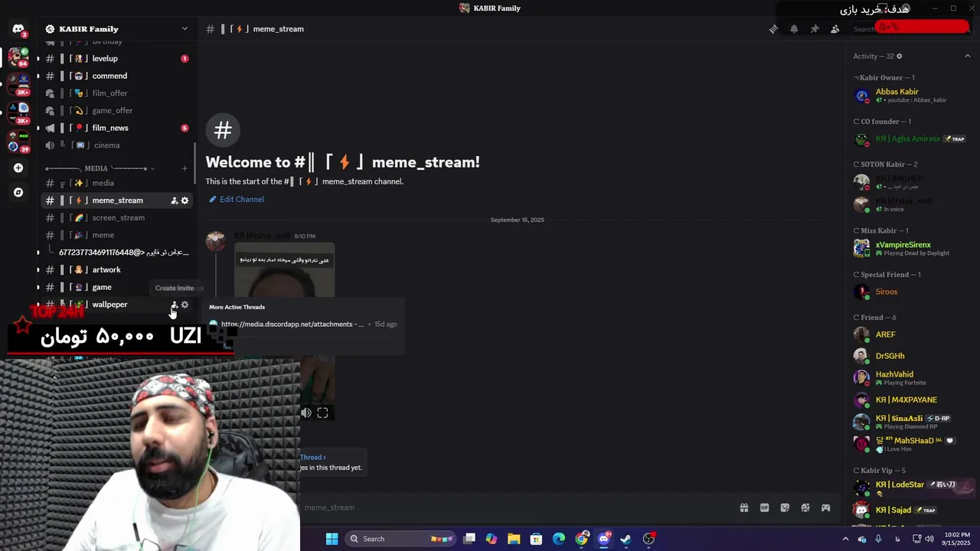The height and width of the screenshot is (551, 980).
Task: Join cinema voice channel
Action: (x=116, y=145)
